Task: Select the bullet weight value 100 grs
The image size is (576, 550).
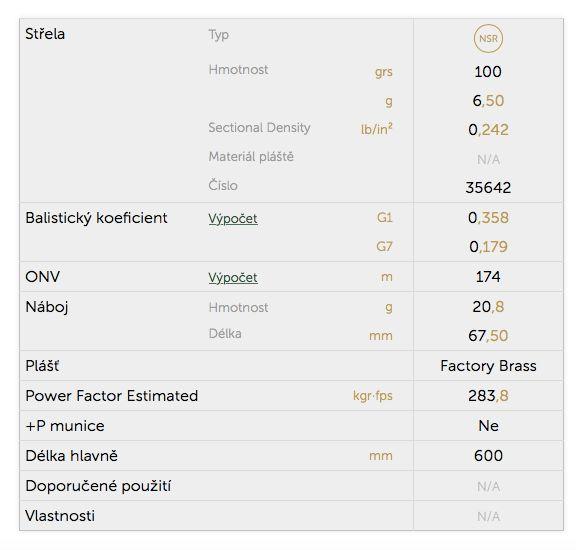Action: point(488,71)
